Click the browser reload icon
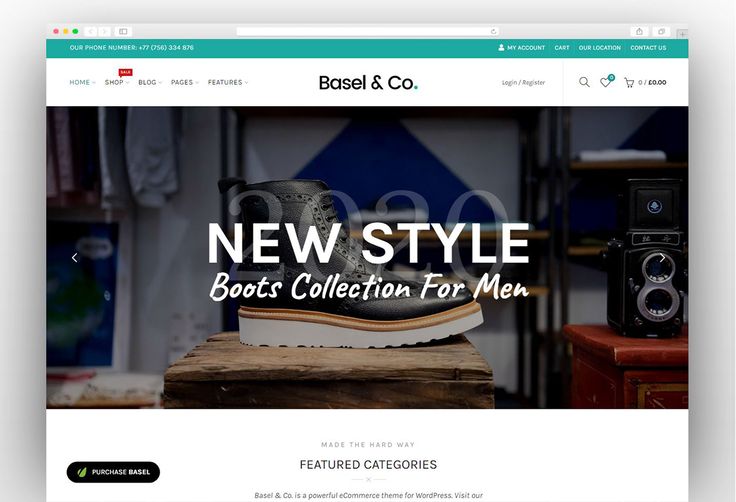The width and height of the screenshot is (736, 502). click(493, 31)
